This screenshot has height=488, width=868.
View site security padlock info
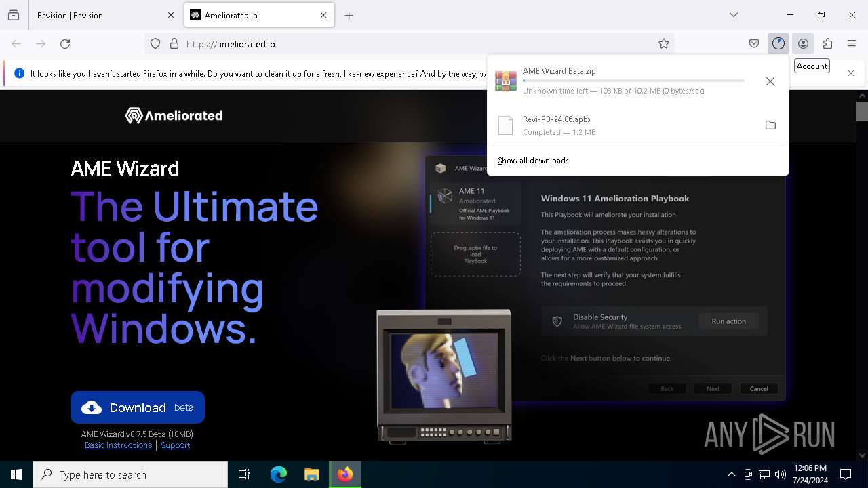point(174,43)
